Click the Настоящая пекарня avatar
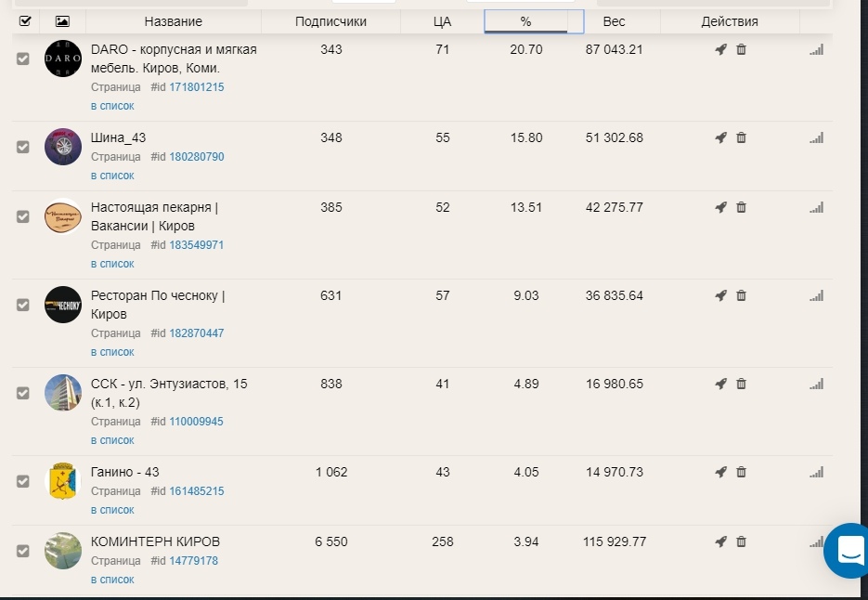Viewport: 868px width, 600px height. pyautogui.click(x=63, y=216)
